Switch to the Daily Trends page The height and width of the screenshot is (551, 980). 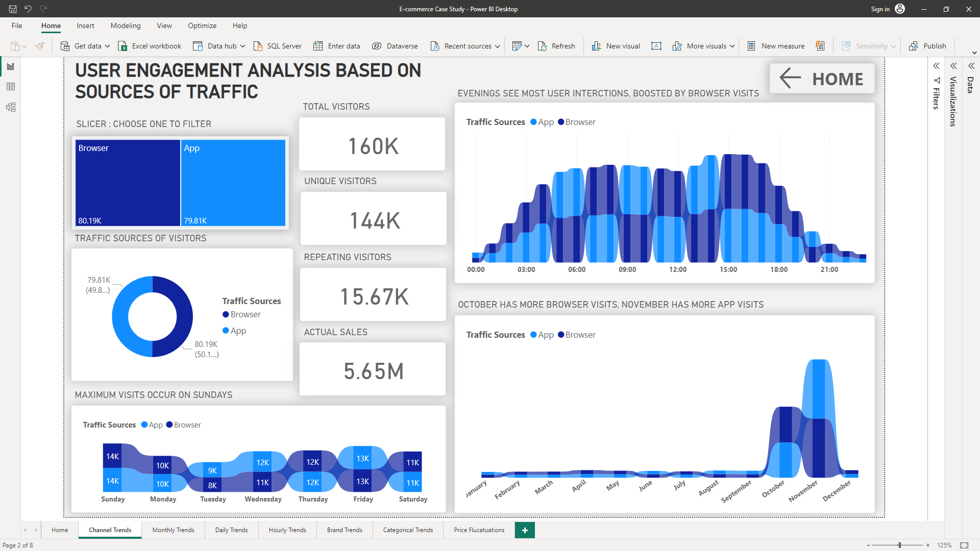click(231, 530)
